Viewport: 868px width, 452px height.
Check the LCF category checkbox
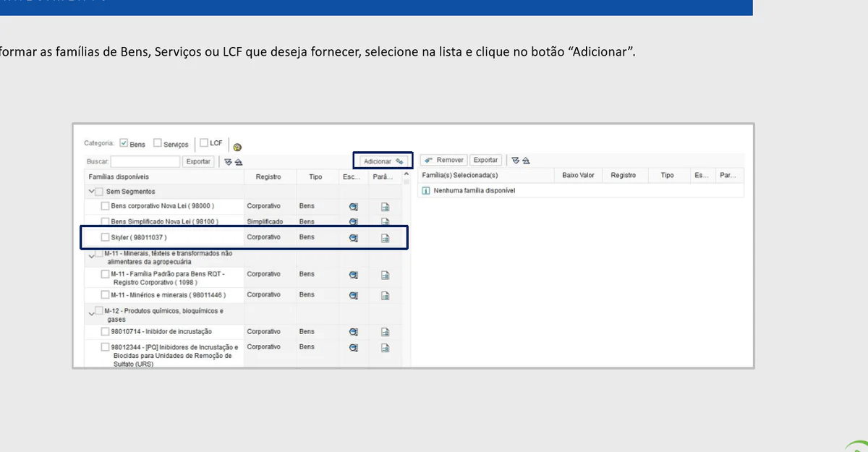pyautogui.click(x=204, y=142)
